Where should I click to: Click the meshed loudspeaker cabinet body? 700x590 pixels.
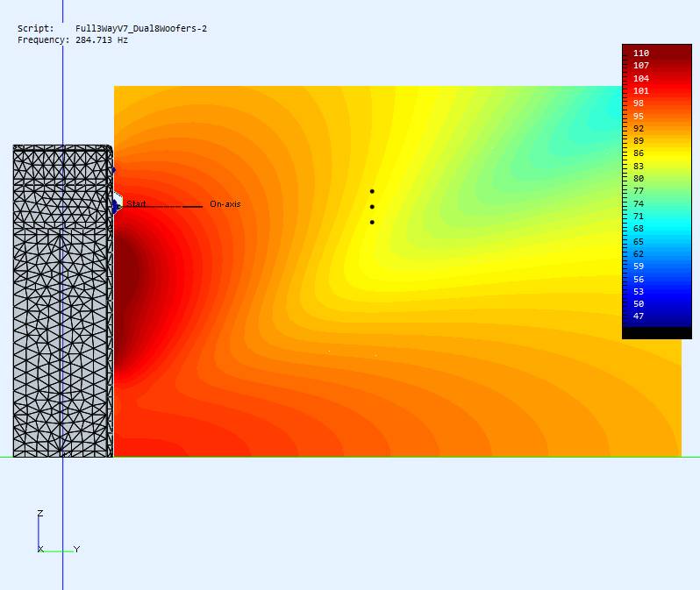(x=62, y=302)
